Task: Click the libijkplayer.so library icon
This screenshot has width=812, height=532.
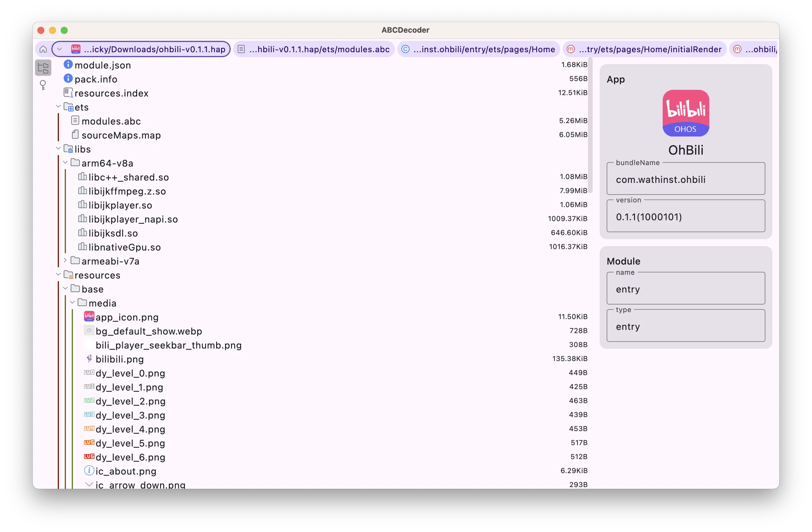Action: 82,205
